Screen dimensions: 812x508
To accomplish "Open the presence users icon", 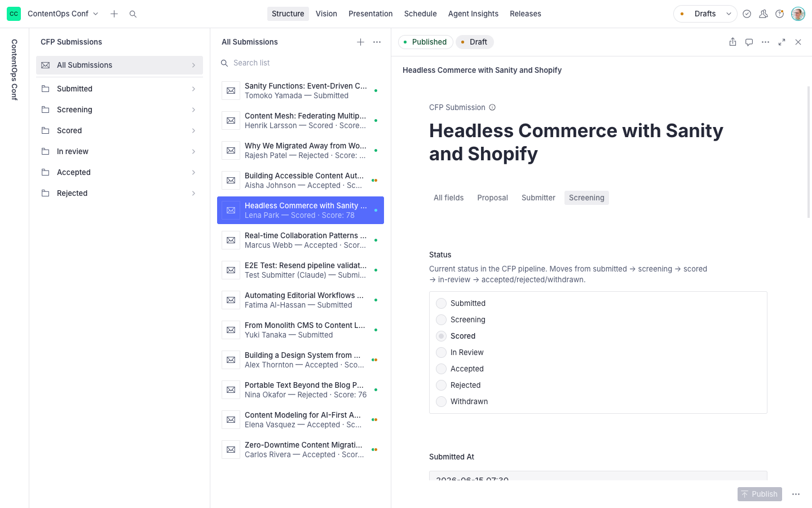I will 763,14.
